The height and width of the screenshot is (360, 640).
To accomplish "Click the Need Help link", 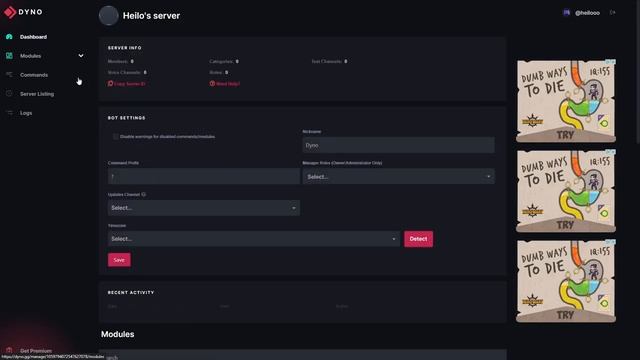I will (x=225, y=83).
